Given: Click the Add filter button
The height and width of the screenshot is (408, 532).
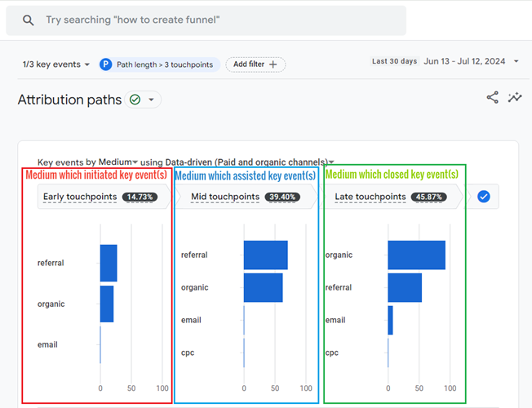Looking at the screenshot, I should [x=255, y=64].
